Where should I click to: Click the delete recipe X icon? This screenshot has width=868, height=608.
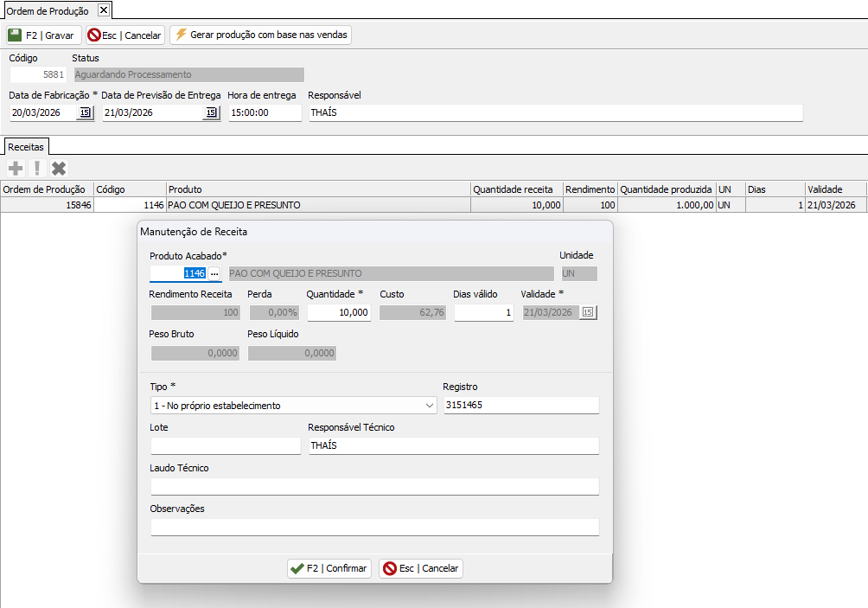pos(59,169)
